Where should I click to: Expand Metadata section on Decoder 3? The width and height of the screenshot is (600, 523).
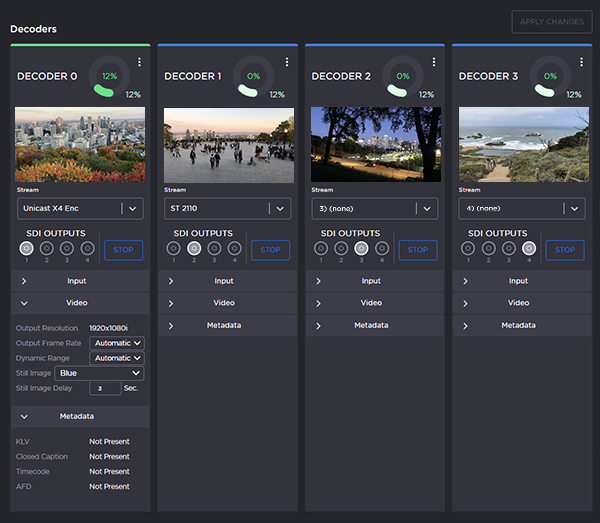[517, 325]
